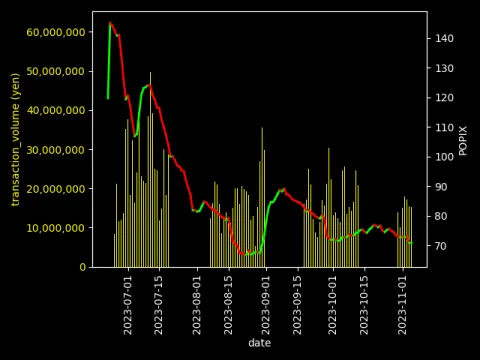Click the 2023-07-01 date tick label
The image size is (480, 360).
(128, 305)
